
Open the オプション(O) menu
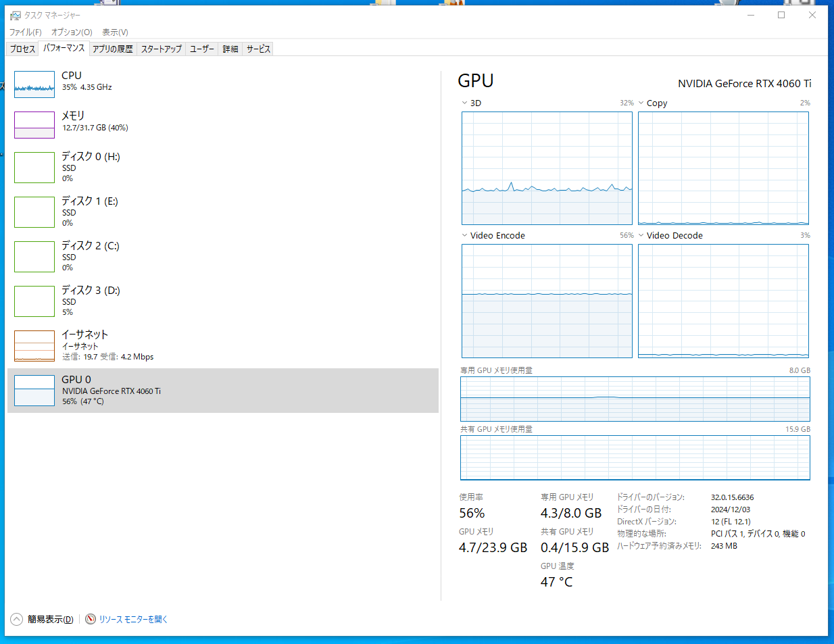point(72,32)
